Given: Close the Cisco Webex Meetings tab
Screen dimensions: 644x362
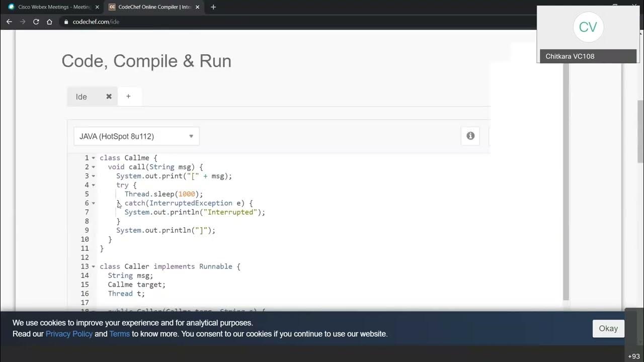Looking at the screenshot, I should (97, 7).
